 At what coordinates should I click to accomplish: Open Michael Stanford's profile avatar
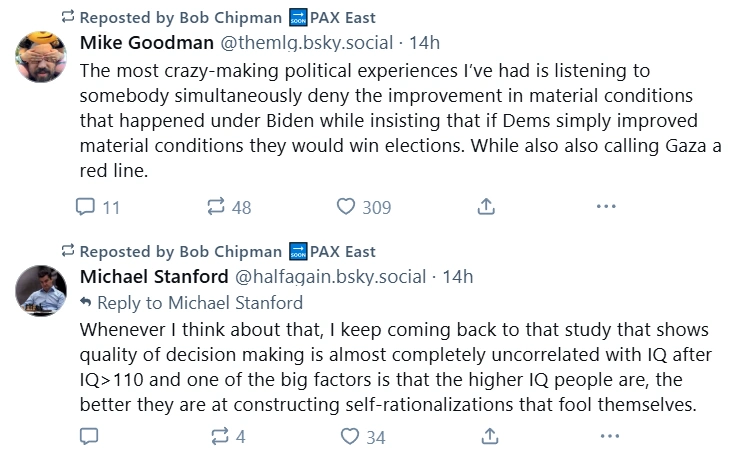coord(41,290)
